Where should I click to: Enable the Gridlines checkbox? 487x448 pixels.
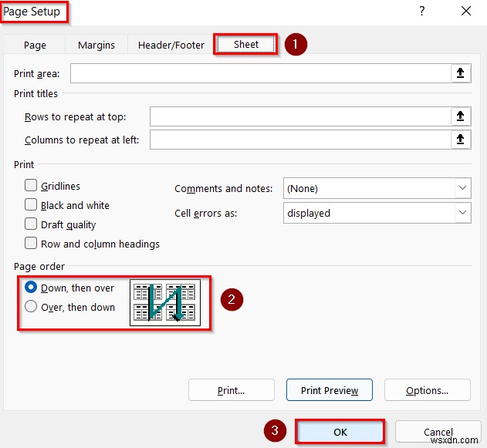[31, 186]
